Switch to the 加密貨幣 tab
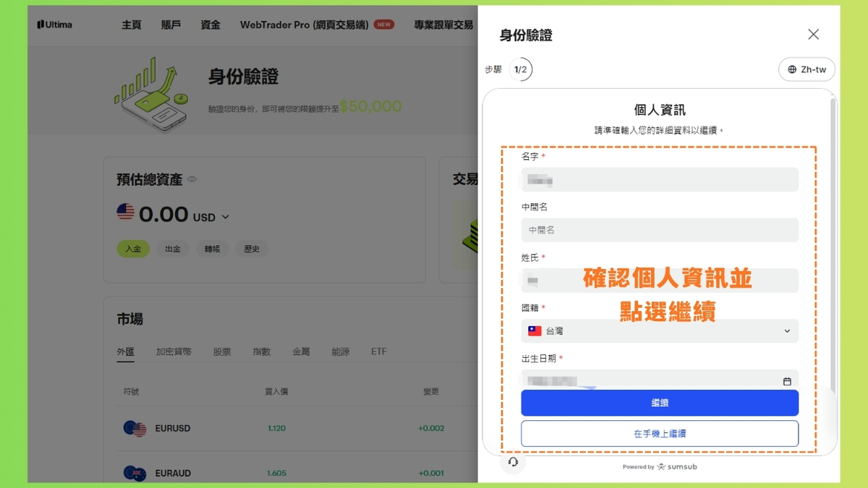The height and width of the screenshot is (488, 868). click(x=174, y=352)
